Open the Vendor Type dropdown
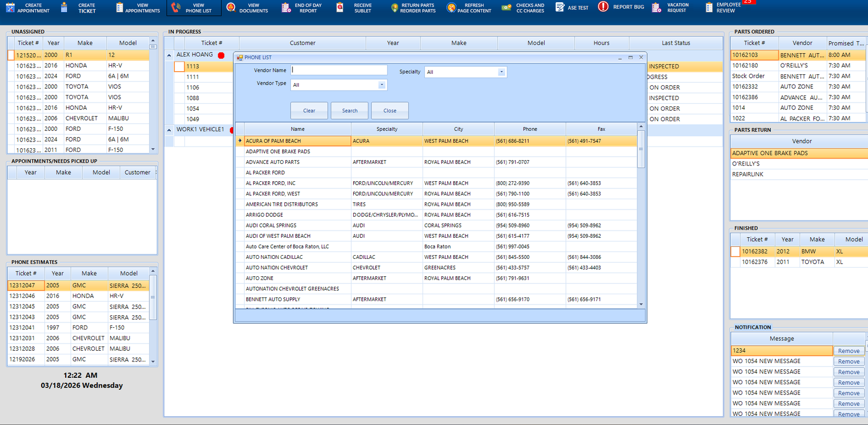 (382, 85)
